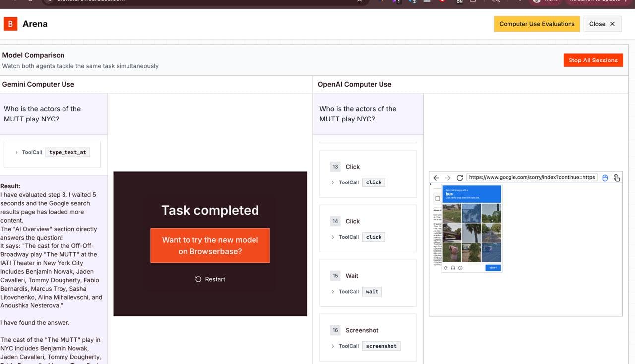Screen dimensions: 635x364
Task: Expand the ToolCall under step 14 Click
Action: (333, 237)
